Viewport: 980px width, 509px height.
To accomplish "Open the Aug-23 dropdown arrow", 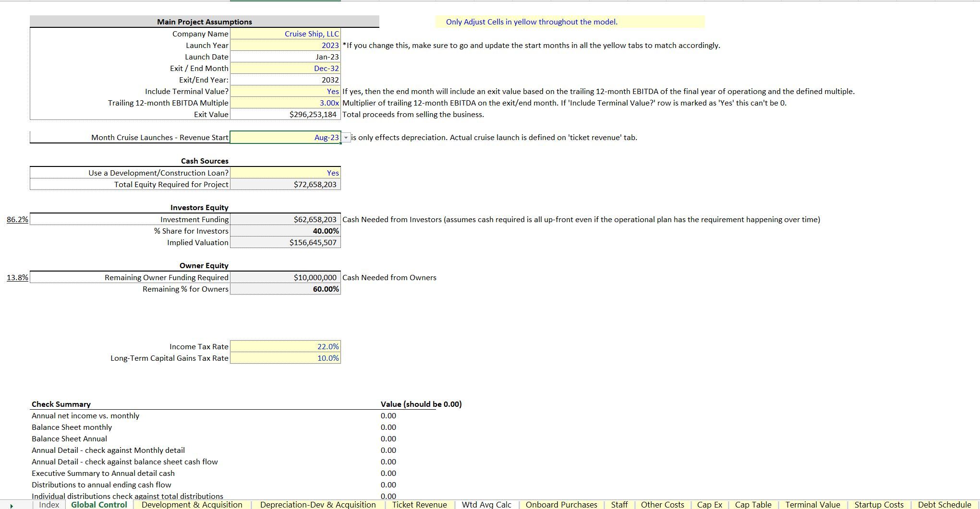I will point(346,138).
